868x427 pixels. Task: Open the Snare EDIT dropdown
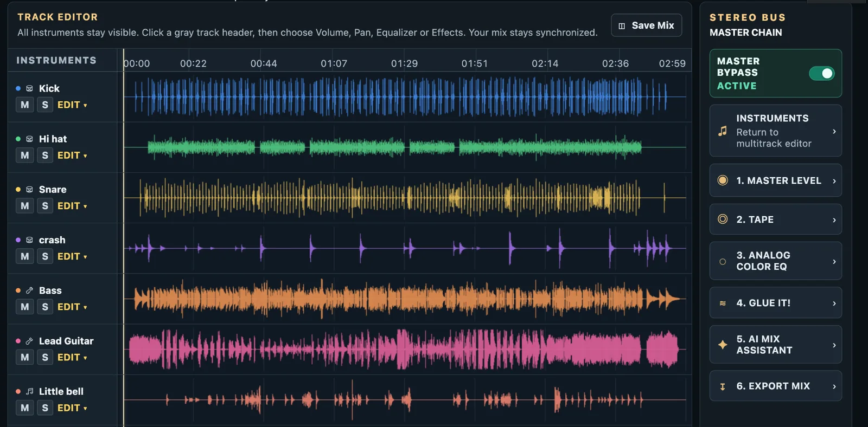coord(72,205)
